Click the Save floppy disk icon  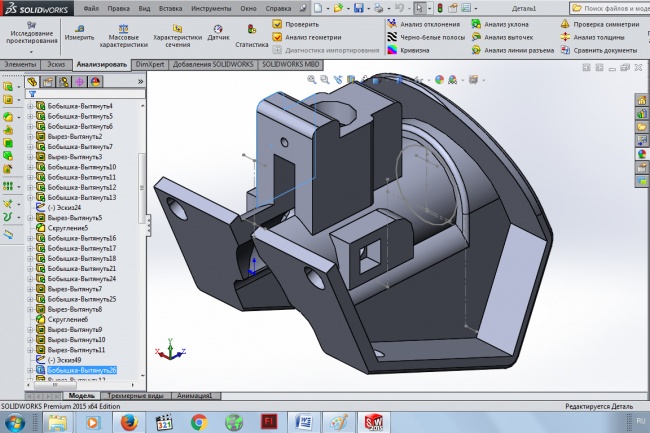[359, 8]
